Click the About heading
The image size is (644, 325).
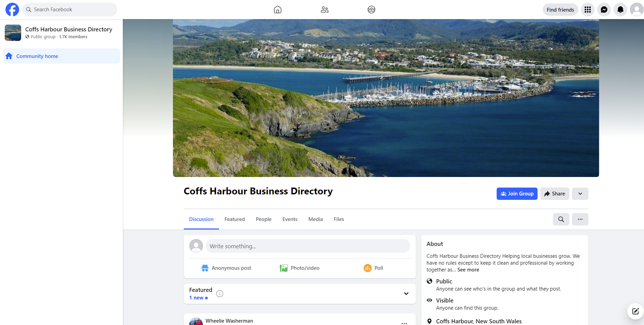(x=435, y=244)
